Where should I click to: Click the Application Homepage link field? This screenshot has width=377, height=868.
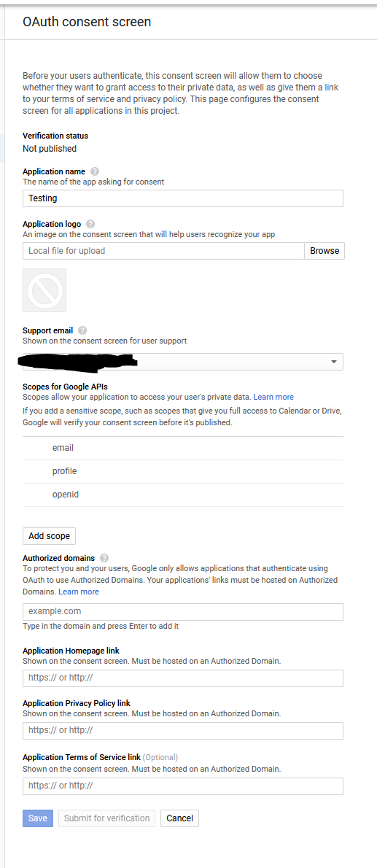tap(183, 678)
